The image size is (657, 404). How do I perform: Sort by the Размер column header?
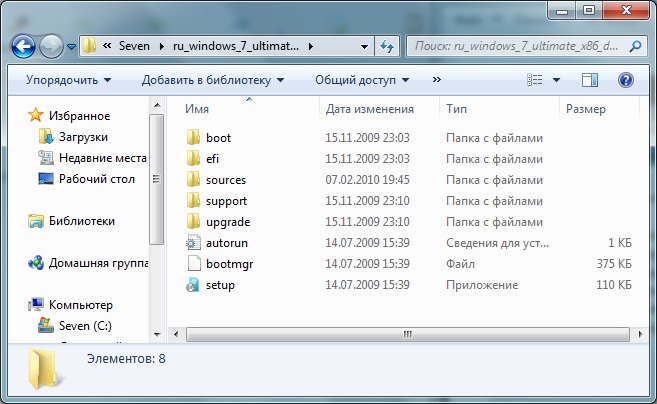[x=586, y=109]
